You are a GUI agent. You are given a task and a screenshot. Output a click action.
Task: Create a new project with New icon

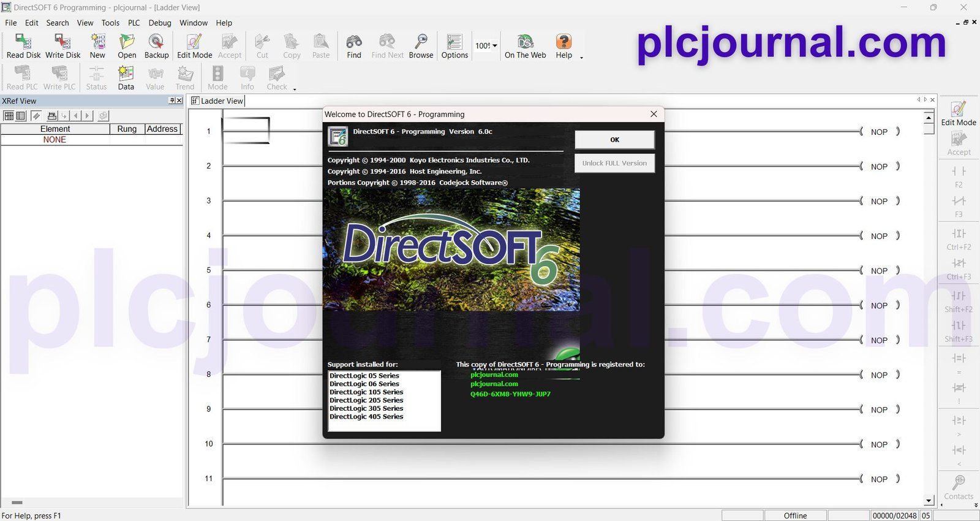[97, 47]
